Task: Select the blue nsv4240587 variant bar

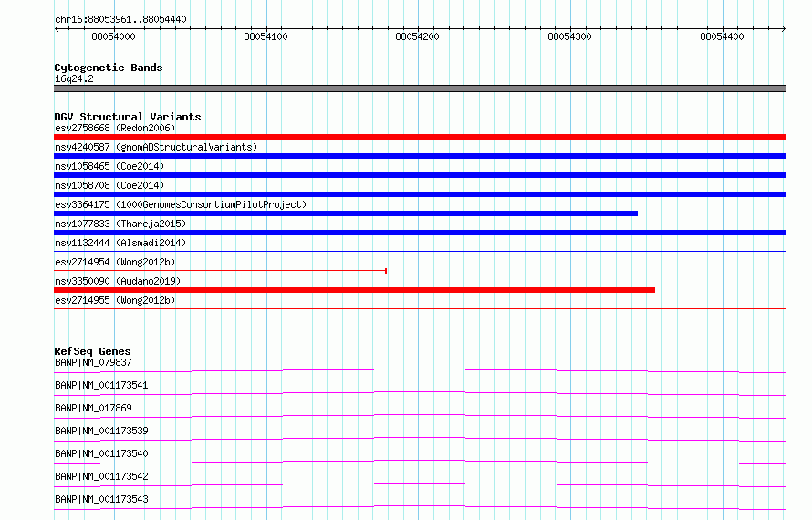Action: [x=420, y=156]
